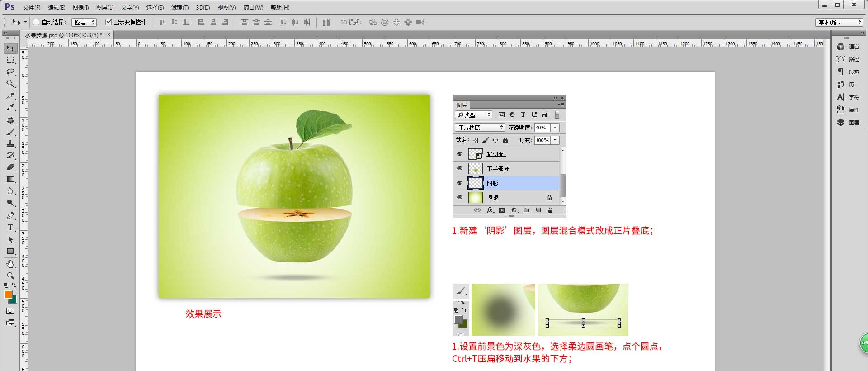Select the Zoom tool in the toolbox

tap(10, 276)
